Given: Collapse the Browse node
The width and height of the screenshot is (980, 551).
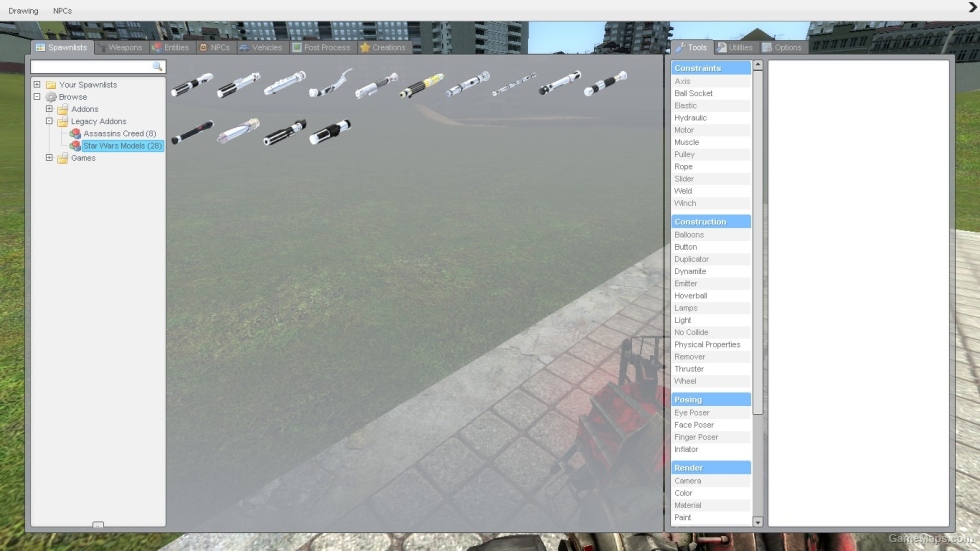Looking at the screenshot, I should [x=37, y=97].
